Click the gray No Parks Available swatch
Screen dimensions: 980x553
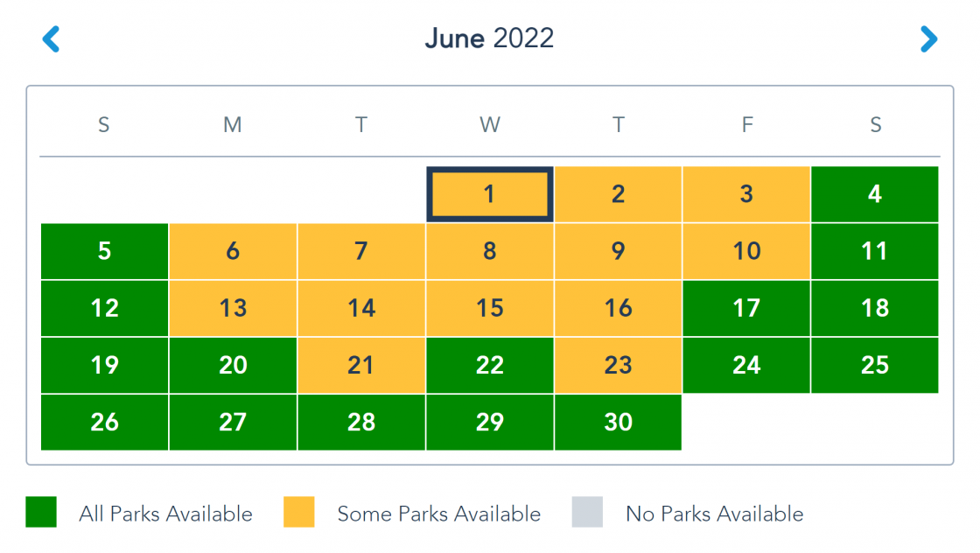pyautogui.click(x=587, y=512)
